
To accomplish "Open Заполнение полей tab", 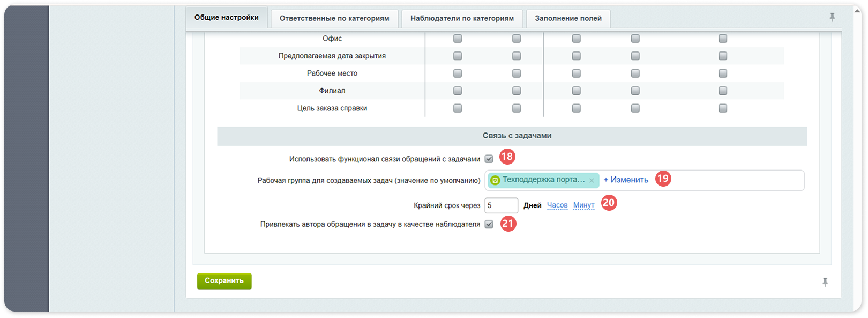I will (568, 18).
